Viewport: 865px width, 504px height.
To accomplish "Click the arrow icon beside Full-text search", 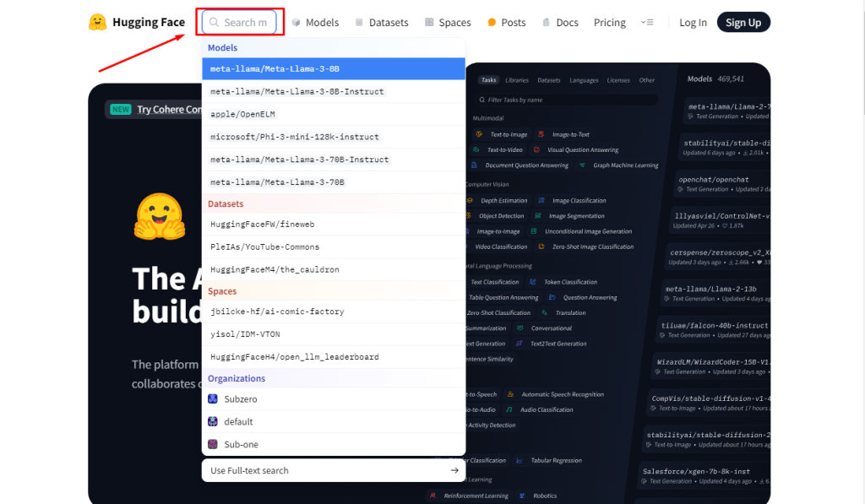I will [454, 470].
